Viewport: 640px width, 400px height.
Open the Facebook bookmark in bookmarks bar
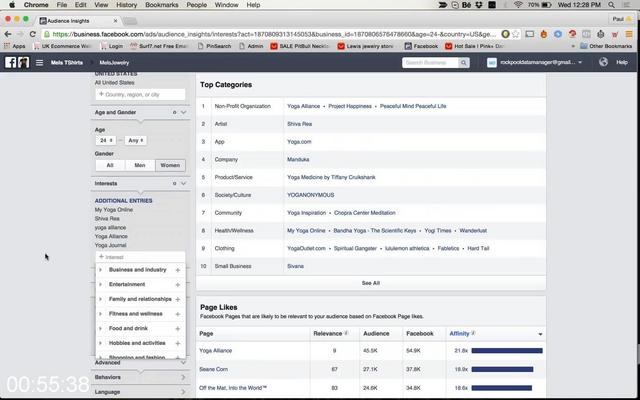(x=421, y=46)
